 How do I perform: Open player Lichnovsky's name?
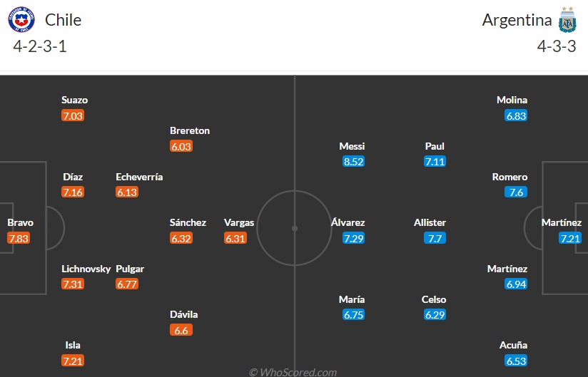86,269
